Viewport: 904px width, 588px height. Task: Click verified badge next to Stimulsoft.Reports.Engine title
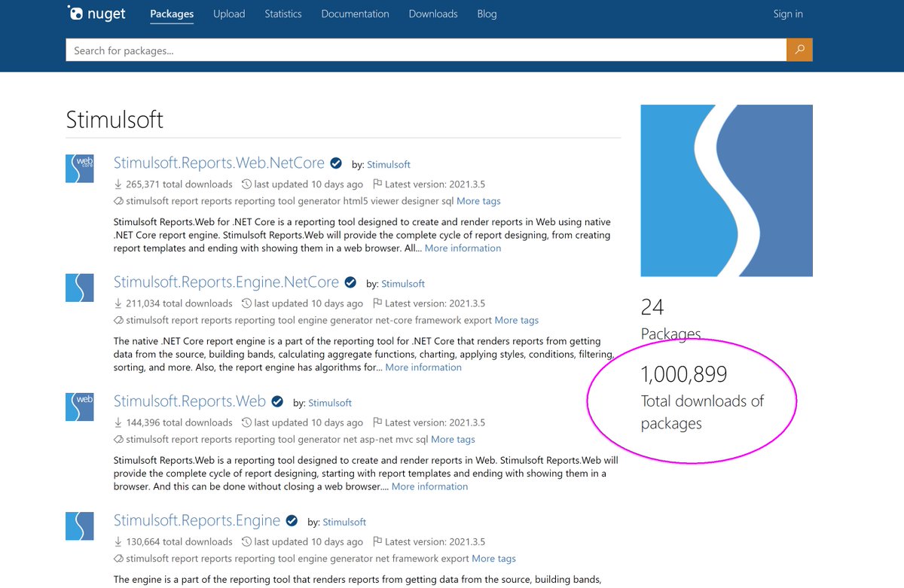[x=292, y=520]
